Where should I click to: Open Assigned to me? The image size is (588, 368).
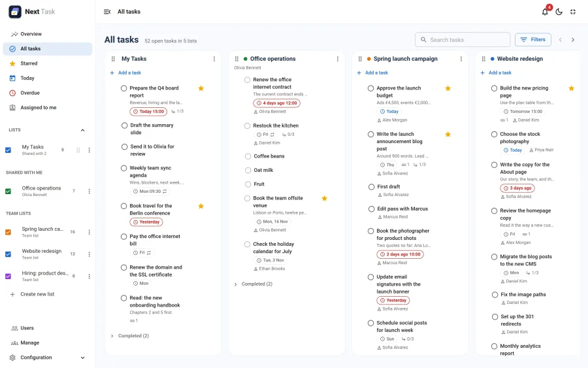coord(48,108)
